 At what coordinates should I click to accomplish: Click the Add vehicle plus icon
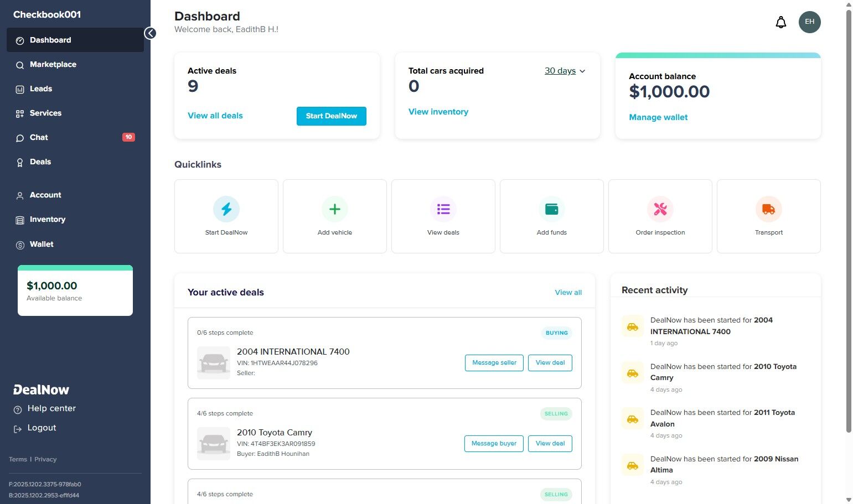(x=334, y=209)
